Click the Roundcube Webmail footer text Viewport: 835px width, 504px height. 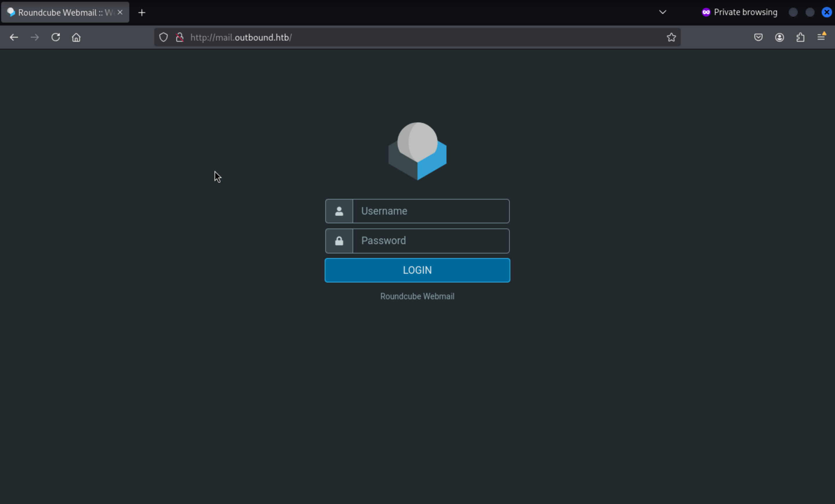click(x=417, y=296)
